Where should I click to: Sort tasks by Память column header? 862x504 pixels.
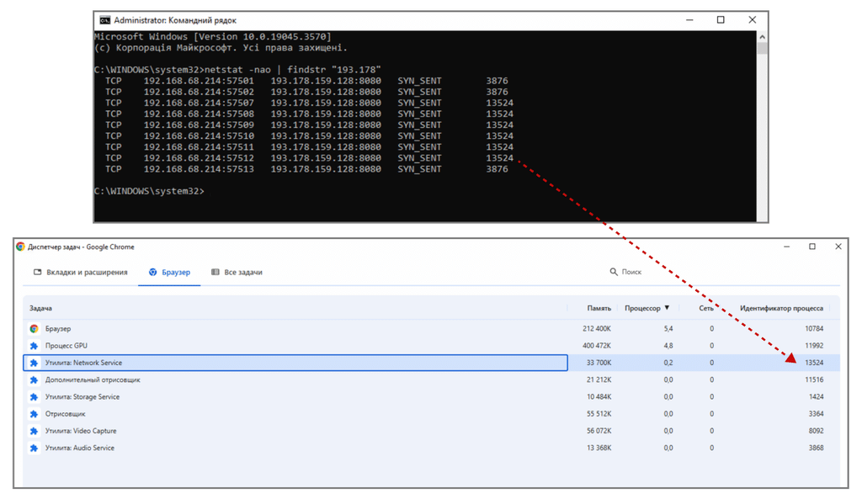point(599,308)
